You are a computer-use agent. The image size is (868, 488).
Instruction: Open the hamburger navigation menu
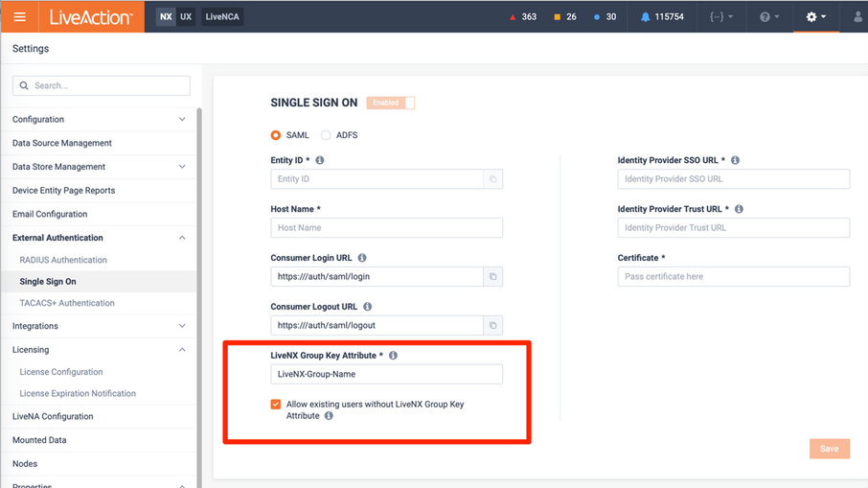[x=19, y=16]
